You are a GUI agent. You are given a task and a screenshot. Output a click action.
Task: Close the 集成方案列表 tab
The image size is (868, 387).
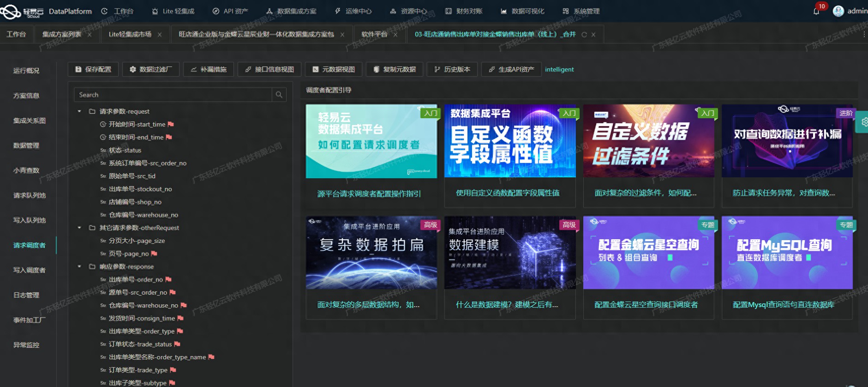pos(90,35)
